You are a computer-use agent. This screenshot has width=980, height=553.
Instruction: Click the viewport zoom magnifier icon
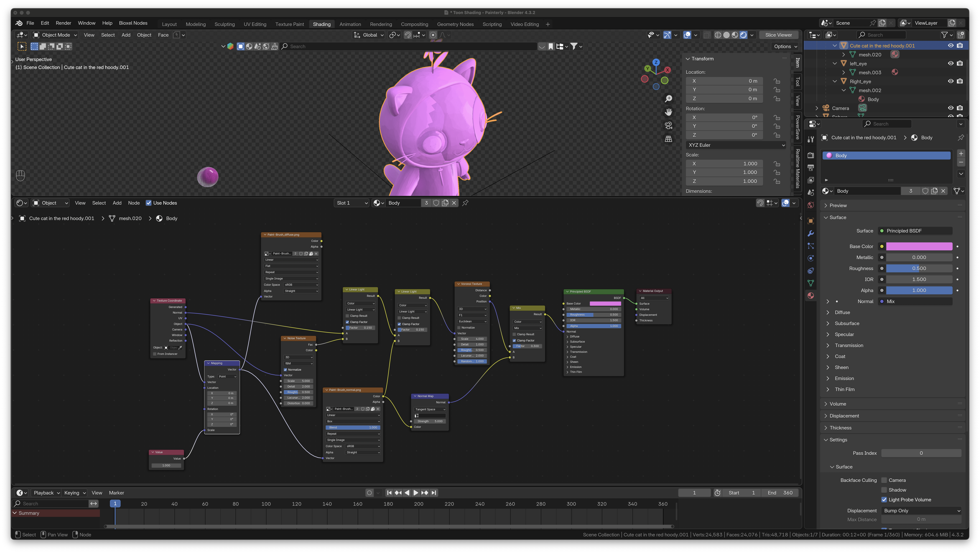(668, 99)
